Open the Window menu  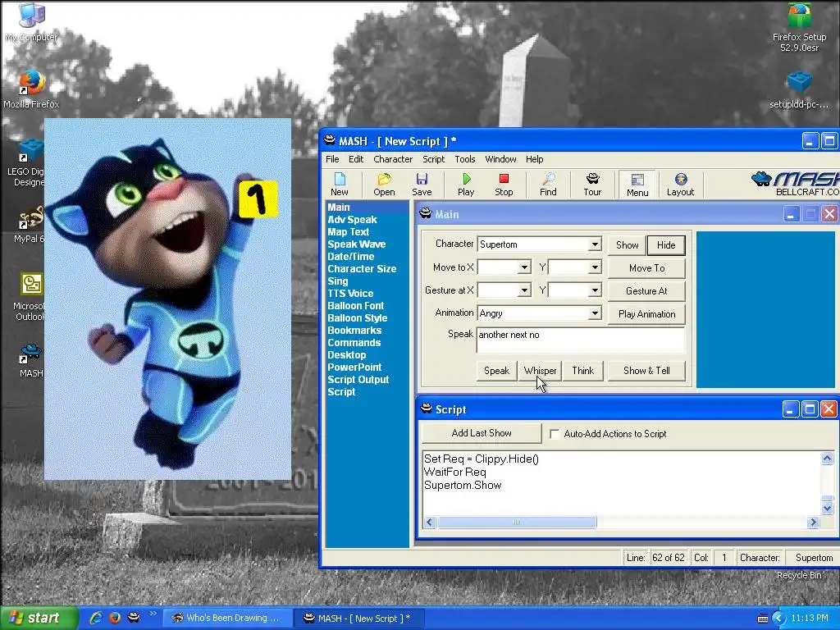500,159
